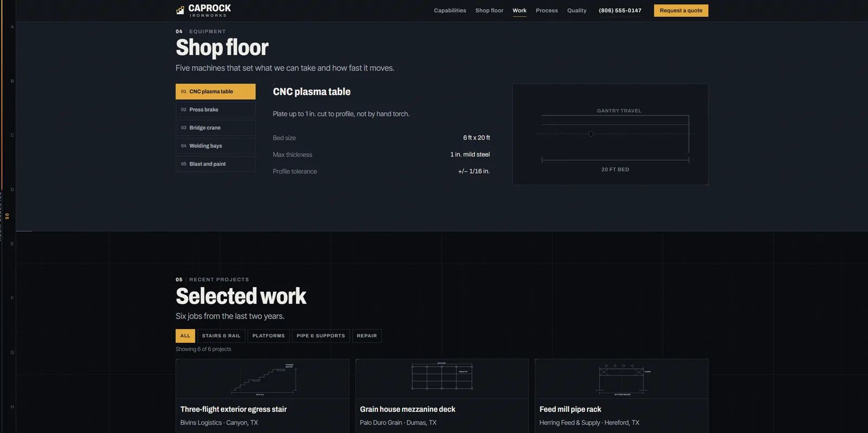Go to Shop floor nav link
This screenshot has height=433, width=868.
coord(489,10)
